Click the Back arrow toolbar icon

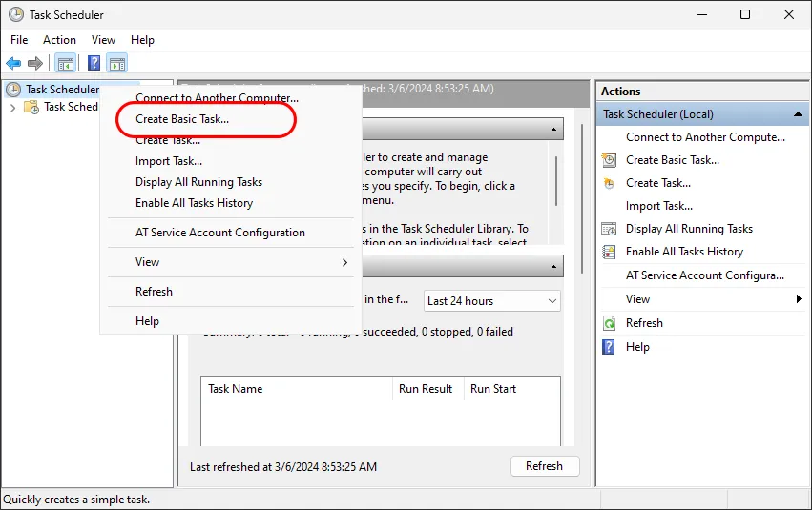(x=13, y=64)
